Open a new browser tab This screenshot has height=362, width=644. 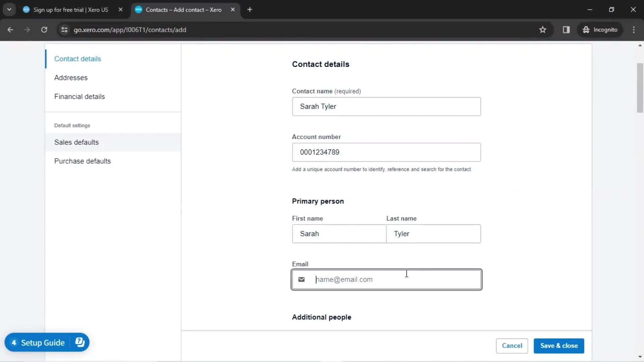[250, 10]
